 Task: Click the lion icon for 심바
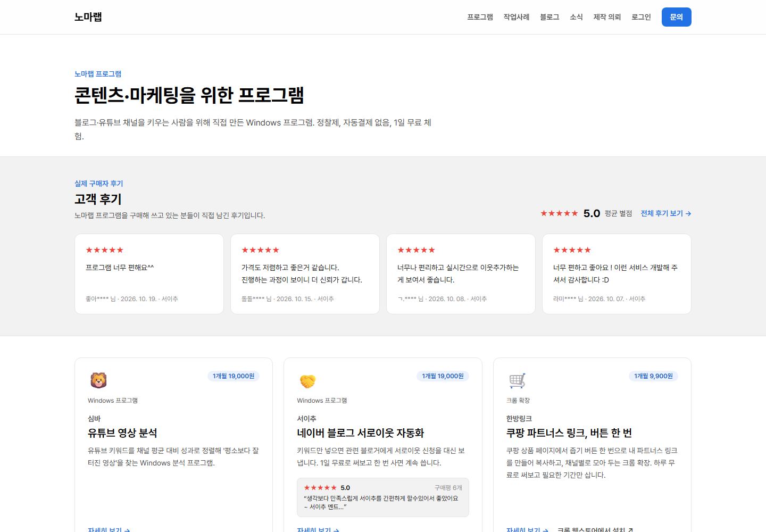(98, 380)
